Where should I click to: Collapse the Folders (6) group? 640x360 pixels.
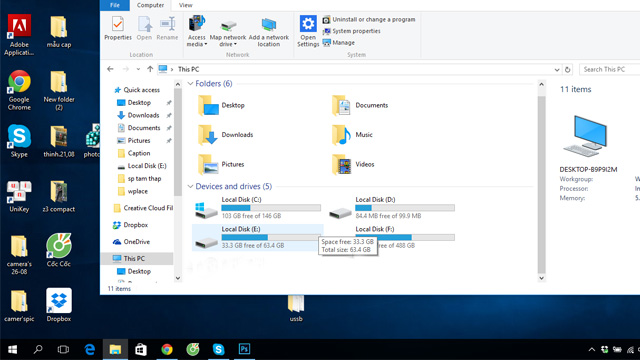click(190, 84)
